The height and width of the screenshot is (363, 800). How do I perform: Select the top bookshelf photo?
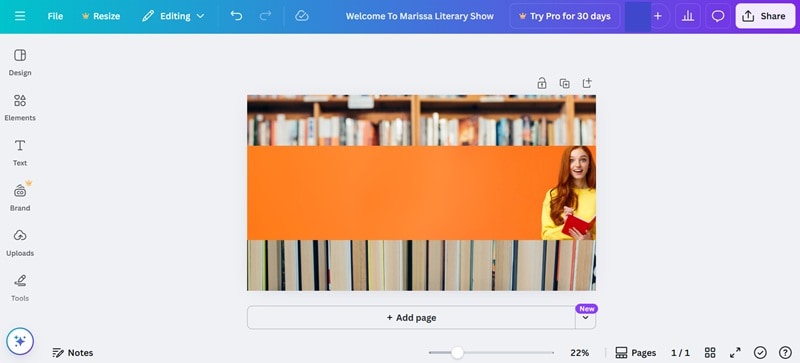(421, 120)
